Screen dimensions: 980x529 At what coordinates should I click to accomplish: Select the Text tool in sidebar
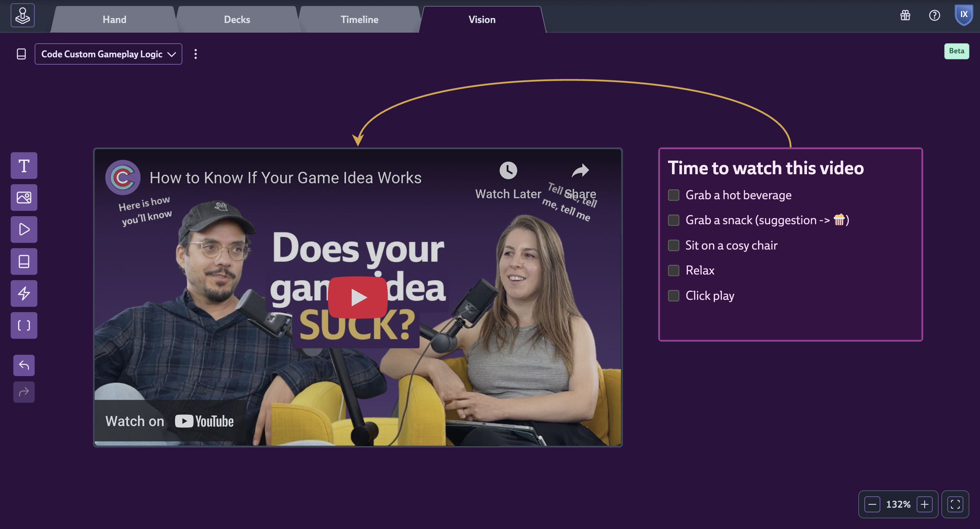(24, 166)
